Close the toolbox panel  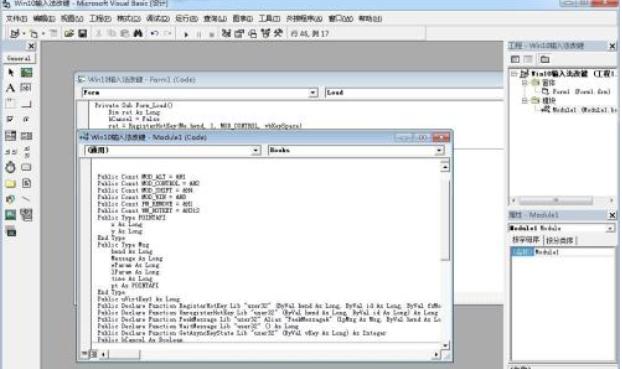point(31,46)
